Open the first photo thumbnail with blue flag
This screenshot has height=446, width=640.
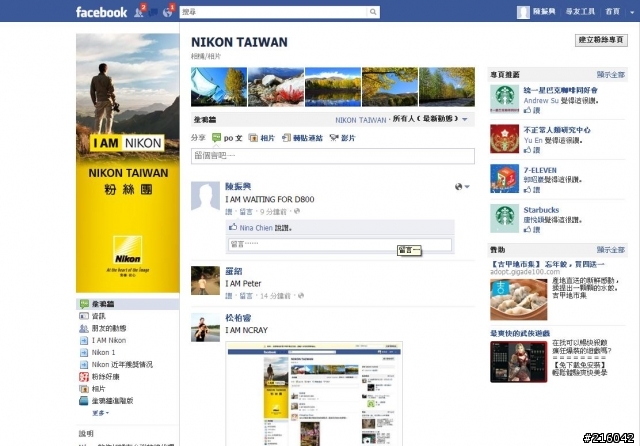[x=219, y=87]
